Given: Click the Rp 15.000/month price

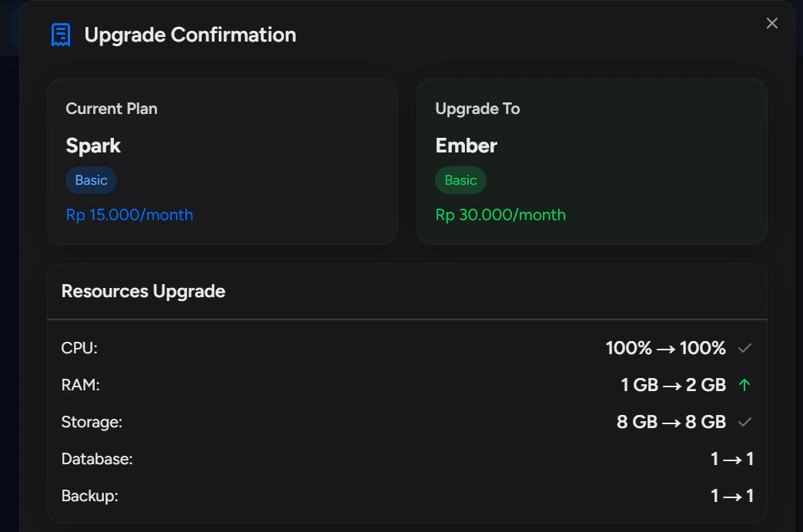Looking at the screenshot, I should coord(129,215).
